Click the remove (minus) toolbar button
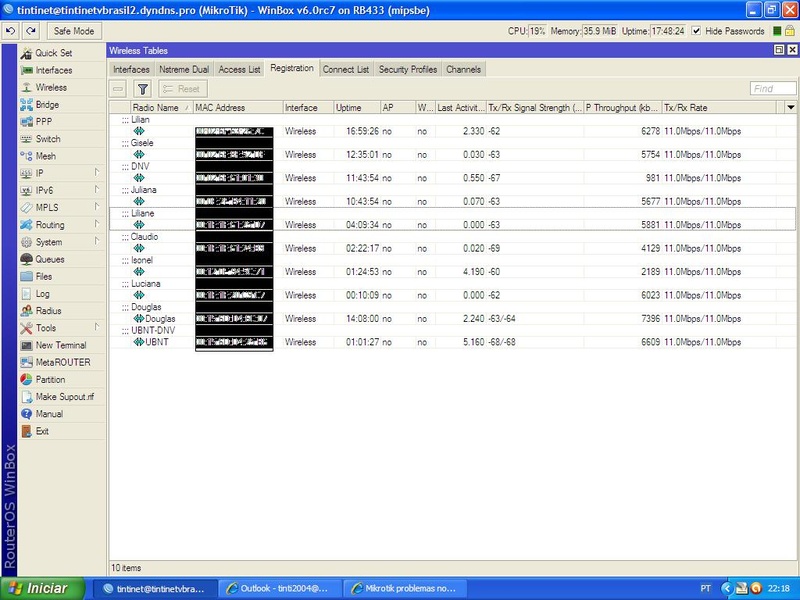Screen dimensions: 800x600 (x=118, y=89)
